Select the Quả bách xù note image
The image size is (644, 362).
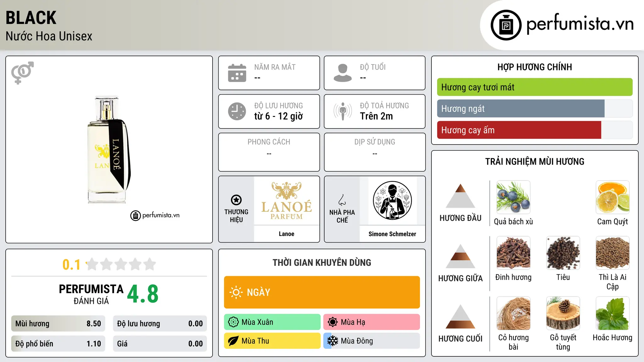[513, 197]
